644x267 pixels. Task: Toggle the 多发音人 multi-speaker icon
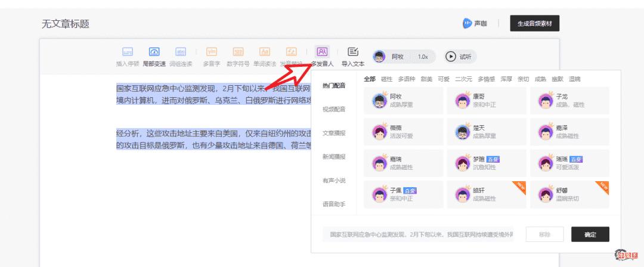tap(322, 52)
